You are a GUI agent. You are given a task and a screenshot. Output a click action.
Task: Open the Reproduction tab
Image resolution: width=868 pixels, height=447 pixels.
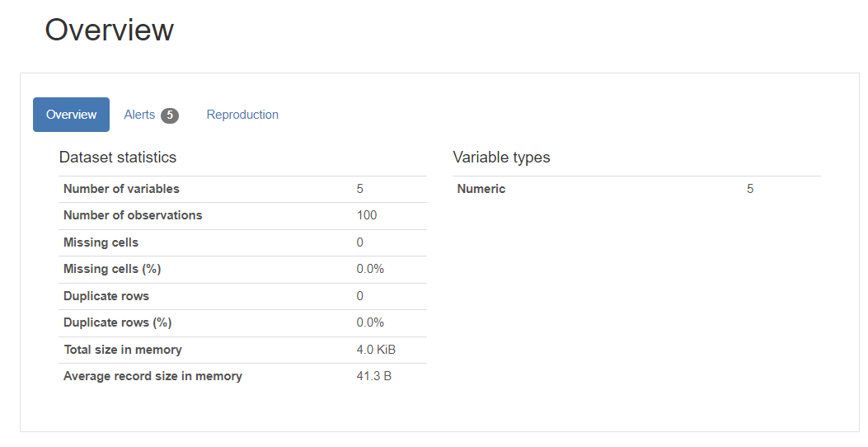(242, 115)
